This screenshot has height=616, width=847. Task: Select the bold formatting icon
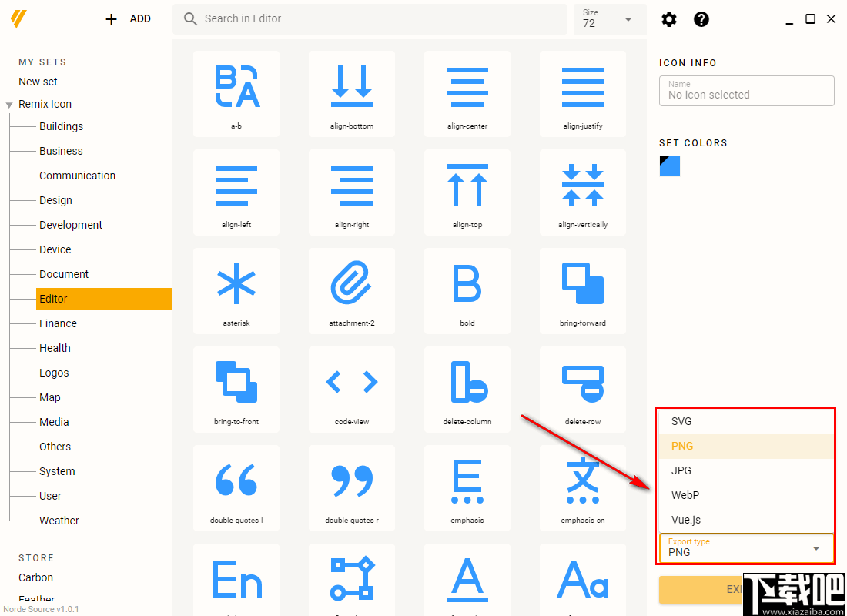[x=467, y=291]
